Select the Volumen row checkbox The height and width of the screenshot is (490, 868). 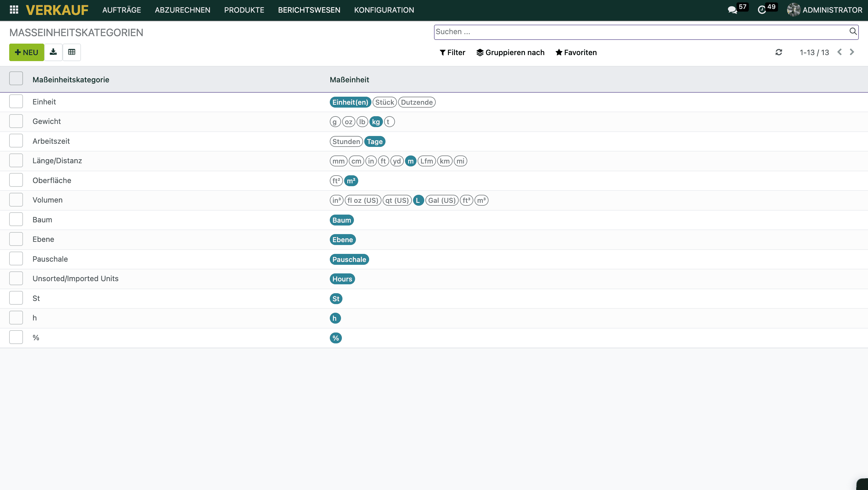(16, 200)
